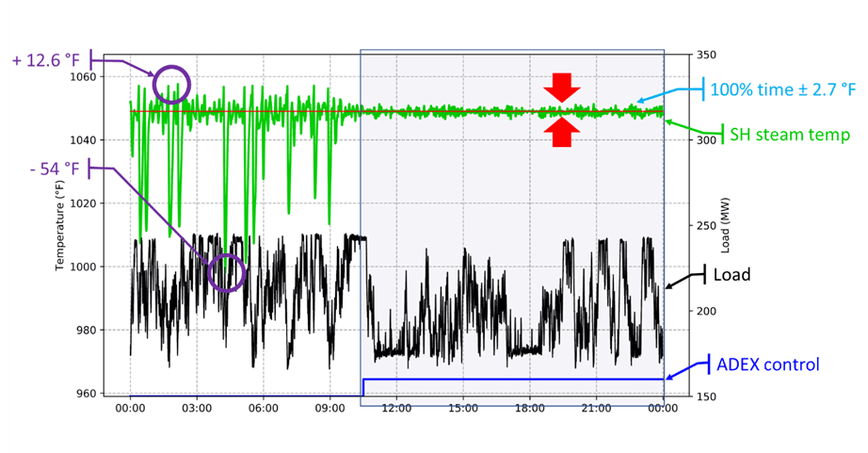
Task: Click the "SH steam temp" legend label
Action: [790, 135]
